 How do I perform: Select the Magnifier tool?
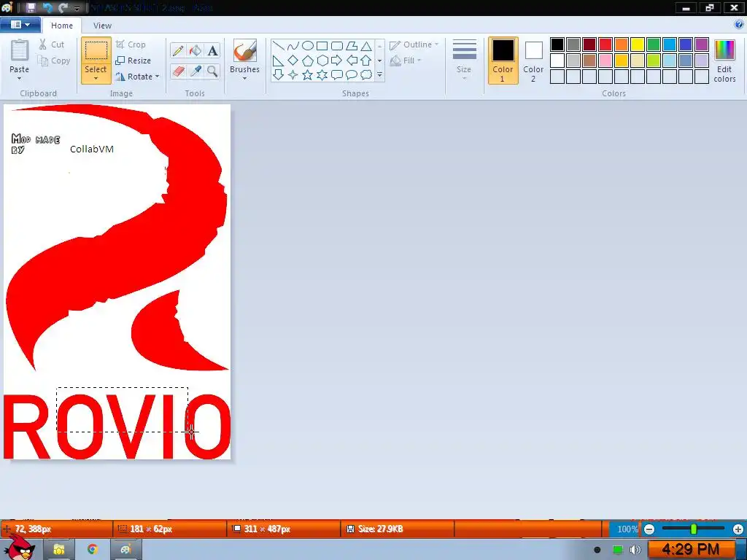pyautogui.click(x=212, y=71)
